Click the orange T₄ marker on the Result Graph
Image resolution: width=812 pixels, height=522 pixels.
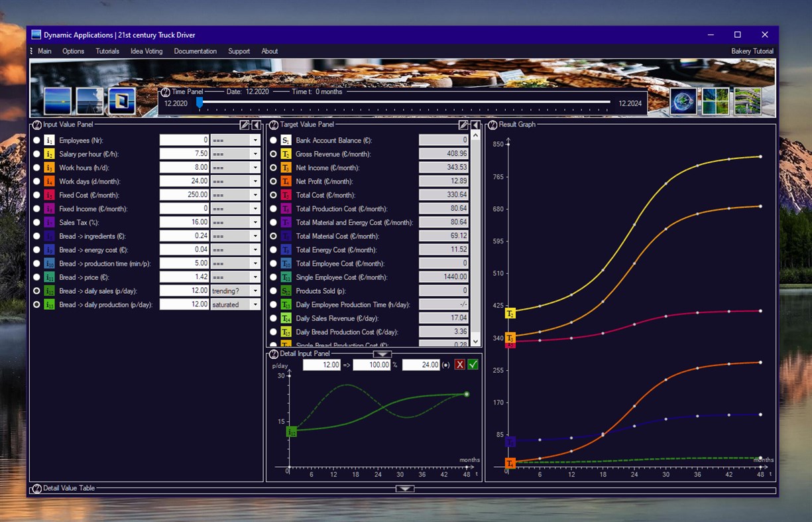(509, 463)
